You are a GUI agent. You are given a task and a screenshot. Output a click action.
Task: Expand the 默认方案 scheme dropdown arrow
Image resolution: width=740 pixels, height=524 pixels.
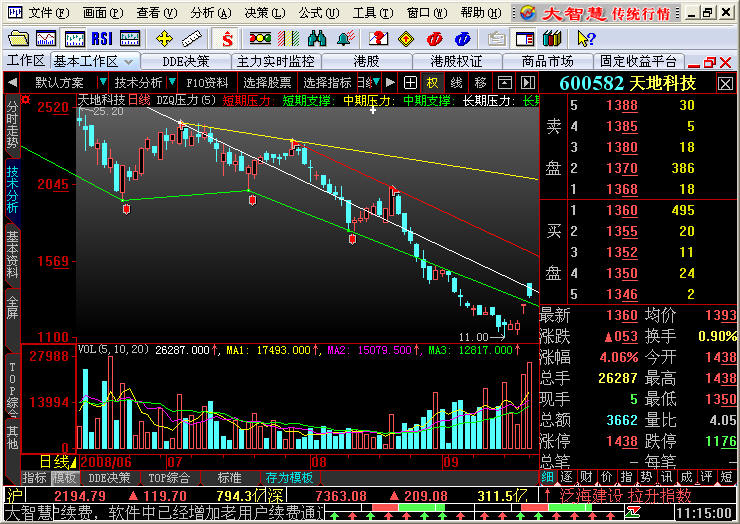coord(102,82)
